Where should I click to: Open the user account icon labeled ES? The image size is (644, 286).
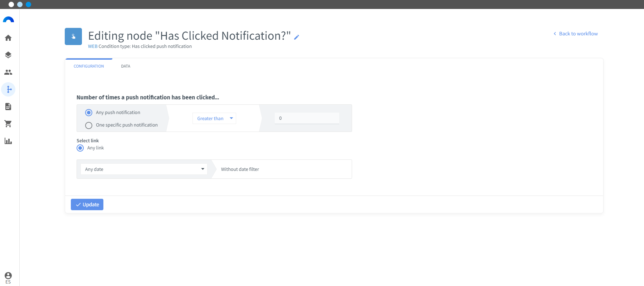(x=8, y=278)
